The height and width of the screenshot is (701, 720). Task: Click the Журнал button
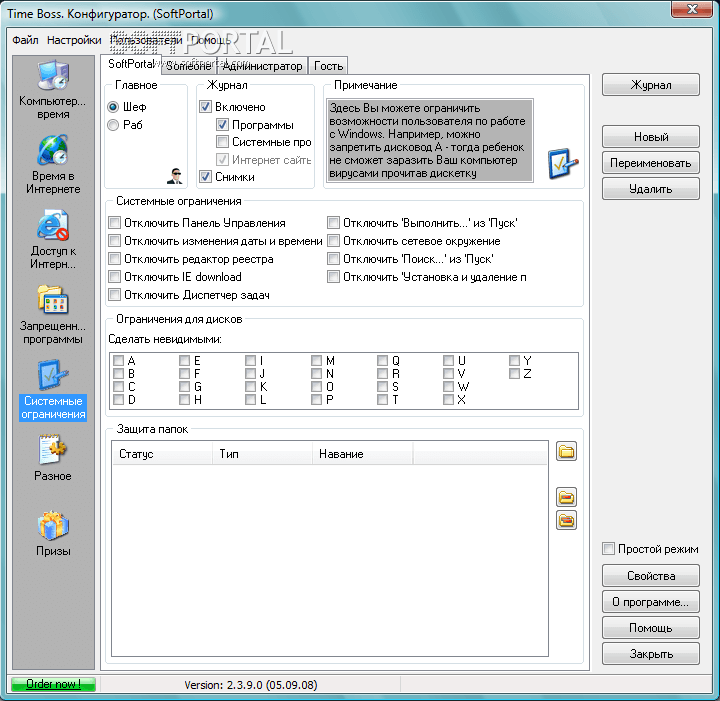[651, 85]
